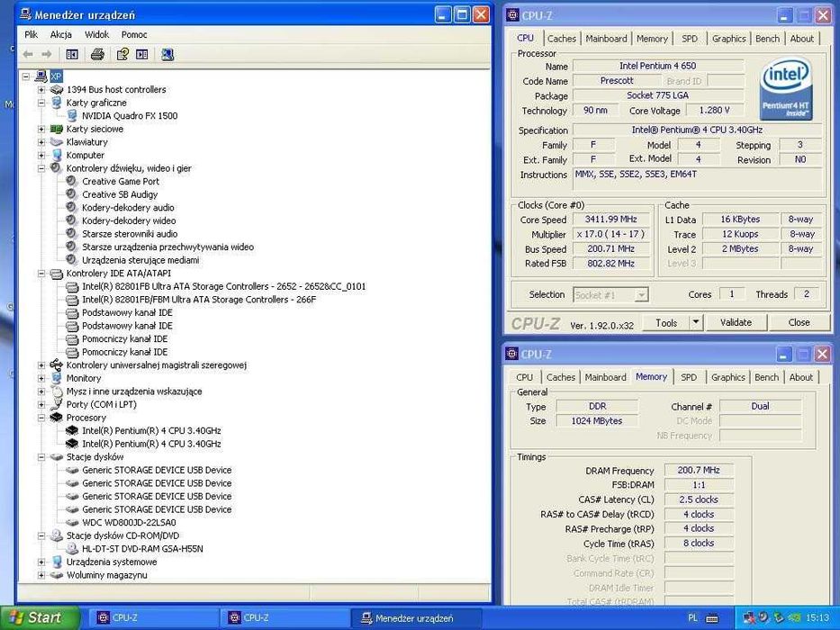Image resolution: width=840 pixels, height=630 pixels.
Task: Click the Kodery-dekodery wideo icon
Action: (x=72, y=220)
